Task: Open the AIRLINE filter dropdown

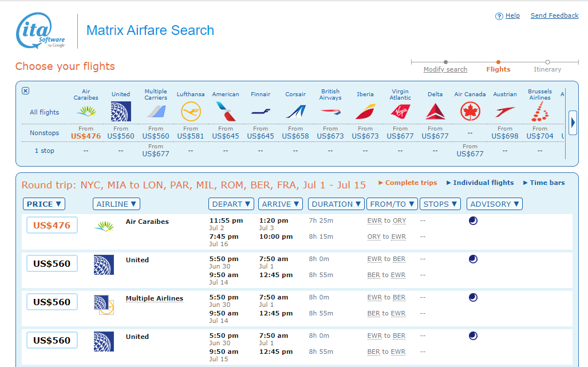Action: coord(116,204)
